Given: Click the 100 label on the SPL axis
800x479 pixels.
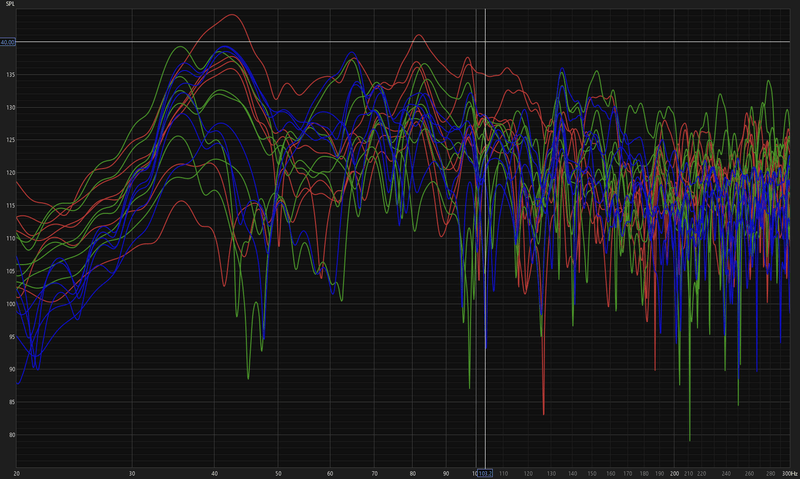Looking at the screenshot, I should click(11, 304).
